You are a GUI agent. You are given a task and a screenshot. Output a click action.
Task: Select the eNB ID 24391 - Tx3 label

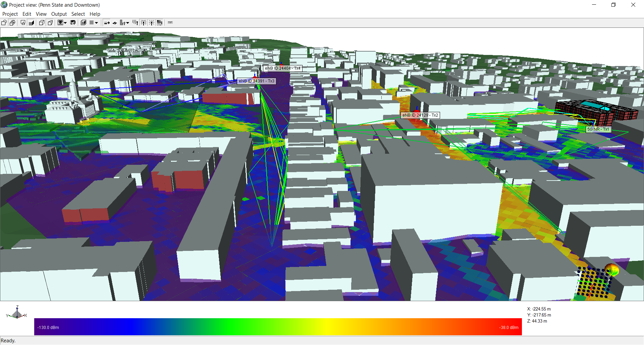(257, 81)
